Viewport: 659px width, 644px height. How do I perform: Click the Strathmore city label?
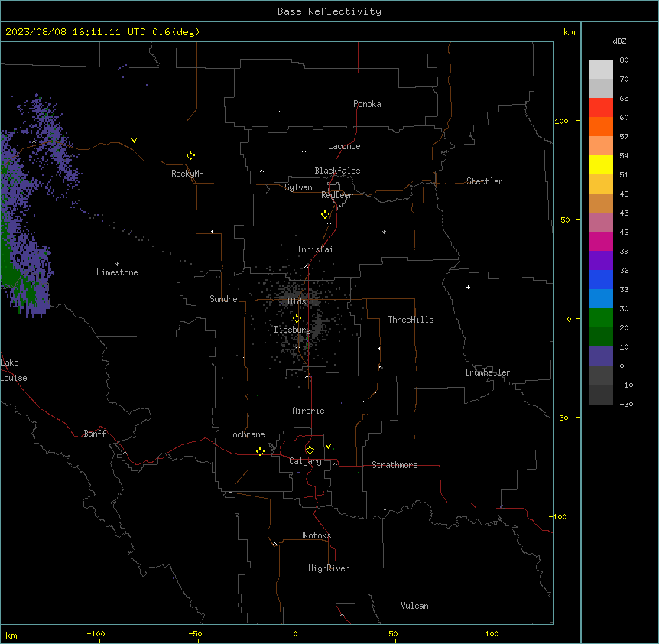(x=394, y=465)
